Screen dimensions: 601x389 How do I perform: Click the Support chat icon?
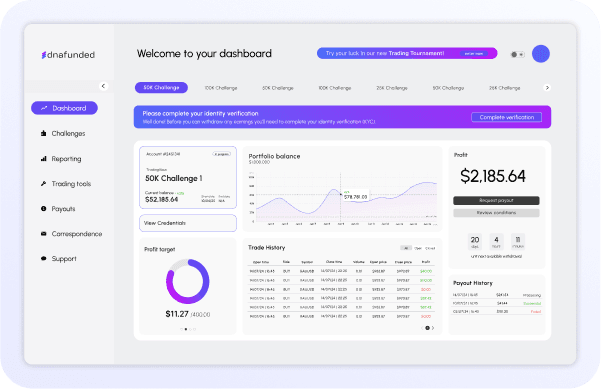pyautogui.click(x=43, y=259)
